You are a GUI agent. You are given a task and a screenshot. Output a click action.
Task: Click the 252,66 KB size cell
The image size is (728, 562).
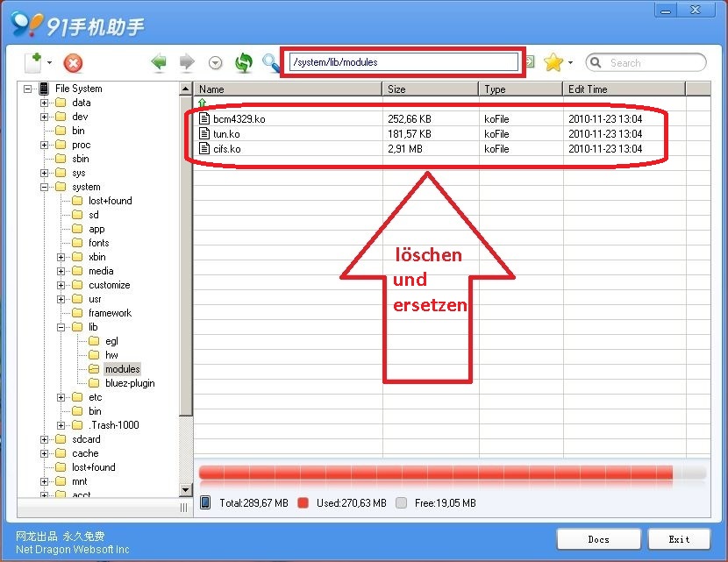(410, 119)
